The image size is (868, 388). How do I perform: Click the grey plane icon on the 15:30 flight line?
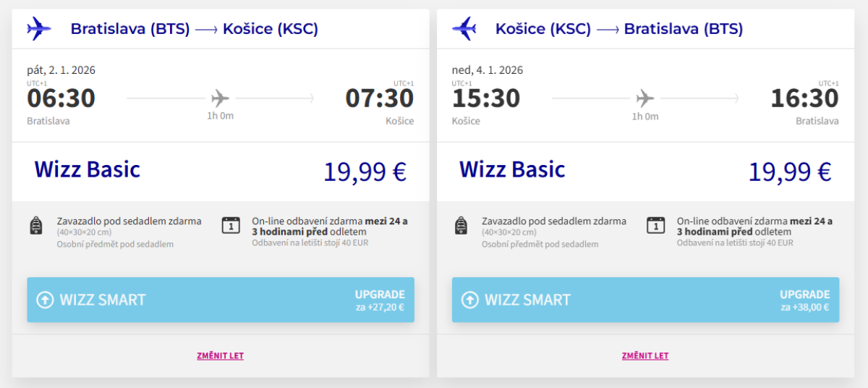[645, 98]
